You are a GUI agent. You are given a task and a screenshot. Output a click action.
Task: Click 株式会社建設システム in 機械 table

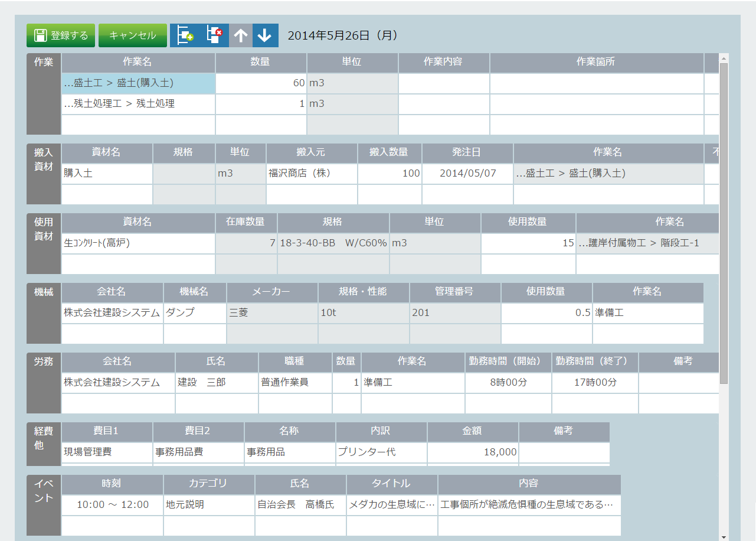click(x=112, y=313)
